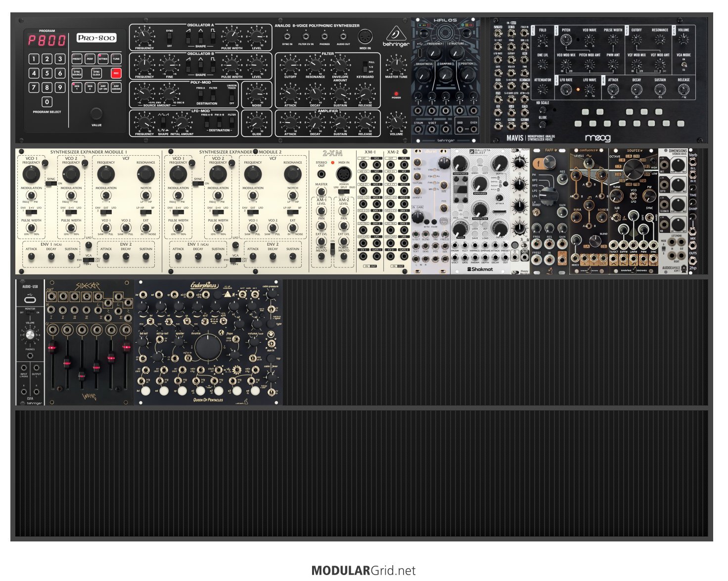Click the Oscillator A Frequency knob
728x581 pixels.
pos(144,36)
